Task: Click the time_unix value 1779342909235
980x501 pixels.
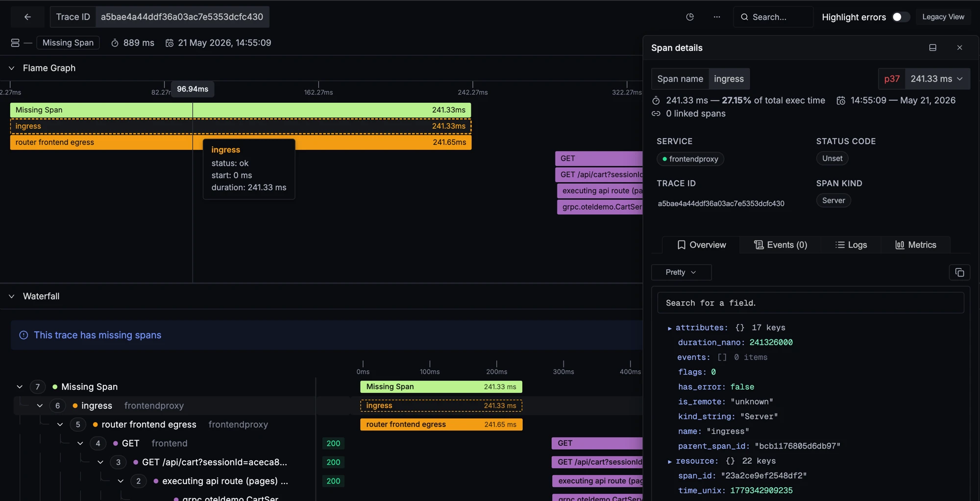Action: 761,490
